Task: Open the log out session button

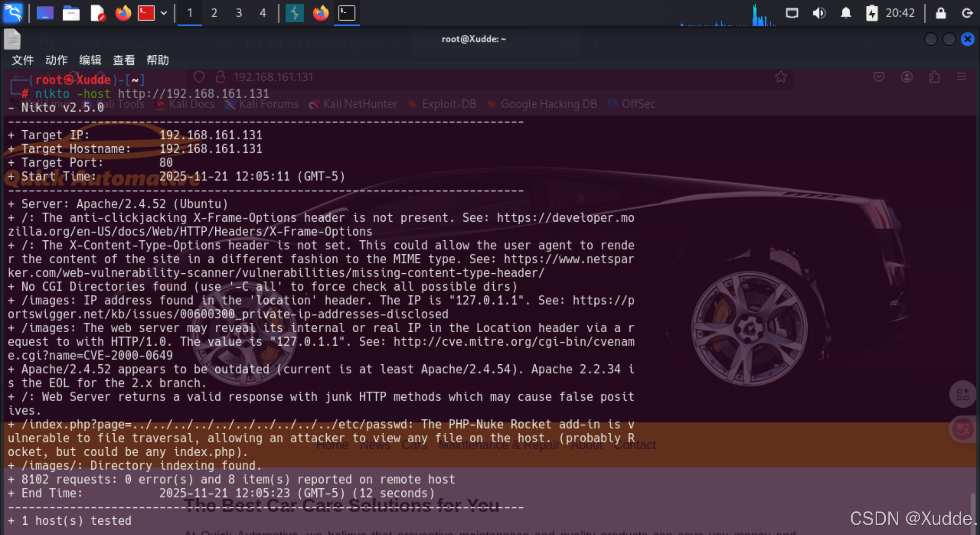Action: [x=967, y=13]
